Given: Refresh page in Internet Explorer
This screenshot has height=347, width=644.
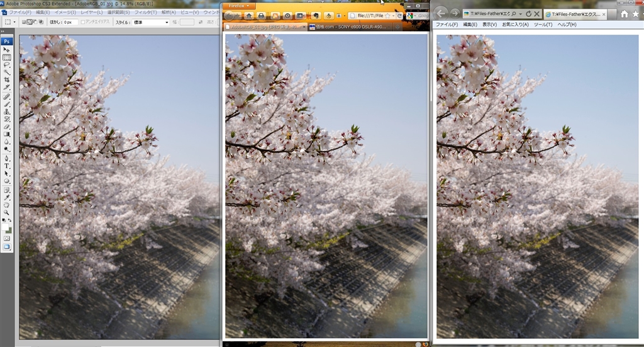Looking at the screenshot, I should coord(528,14).
